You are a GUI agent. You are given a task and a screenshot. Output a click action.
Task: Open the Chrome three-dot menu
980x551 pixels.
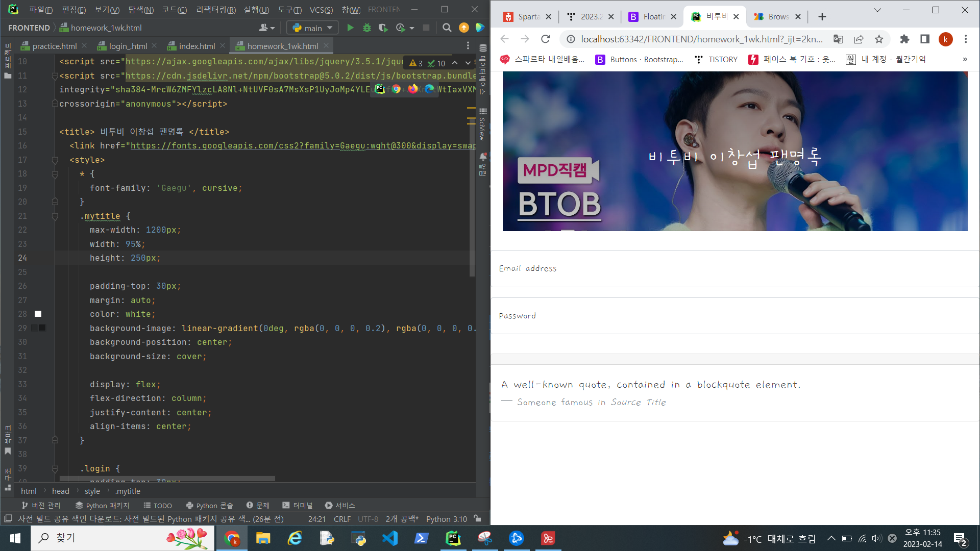click(966, 39)
